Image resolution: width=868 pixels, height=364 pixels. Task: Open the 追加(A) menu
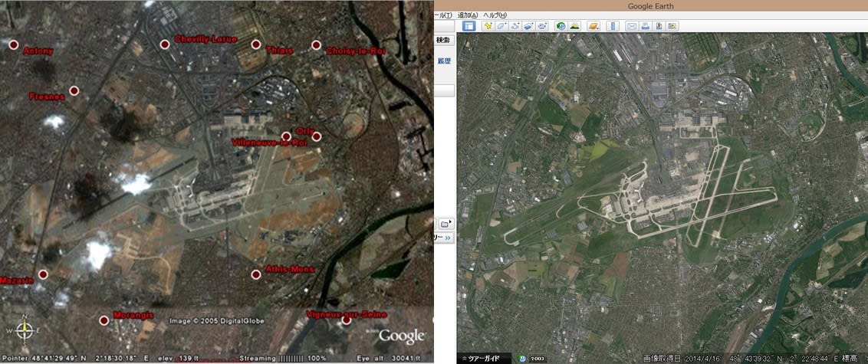point(468,15)
